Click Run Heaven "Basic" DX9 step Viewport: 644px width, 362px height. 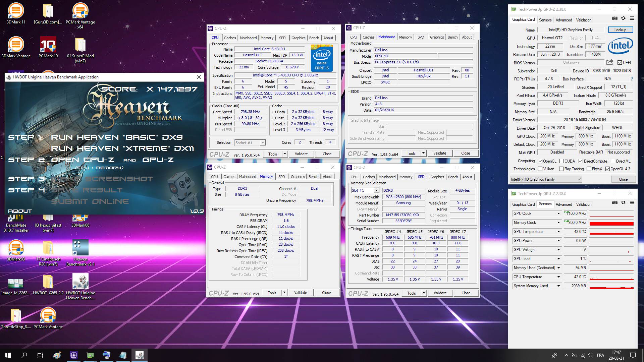[x=117, y=137]
